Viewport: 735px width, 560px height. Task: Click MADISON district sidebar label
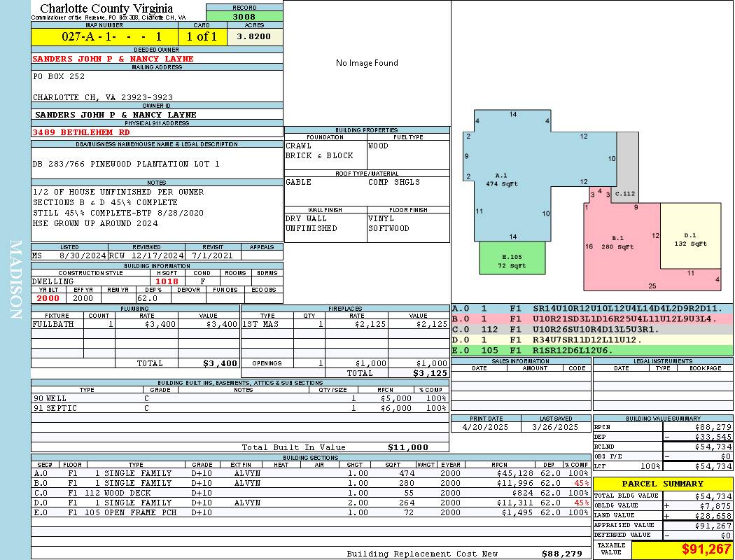click(x=15, y=280)
